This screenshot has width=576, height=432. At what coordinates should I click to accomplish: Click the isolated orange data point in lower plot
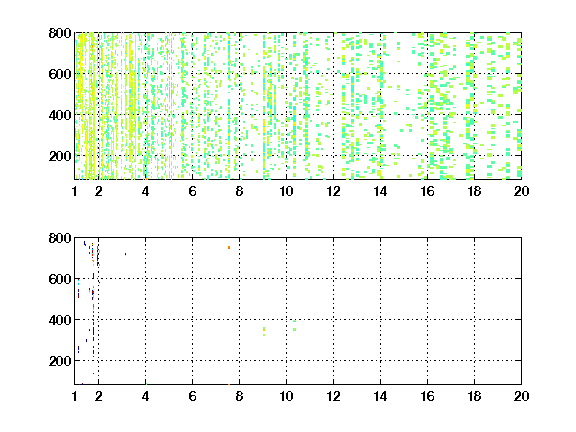click(x=229, y=248)
